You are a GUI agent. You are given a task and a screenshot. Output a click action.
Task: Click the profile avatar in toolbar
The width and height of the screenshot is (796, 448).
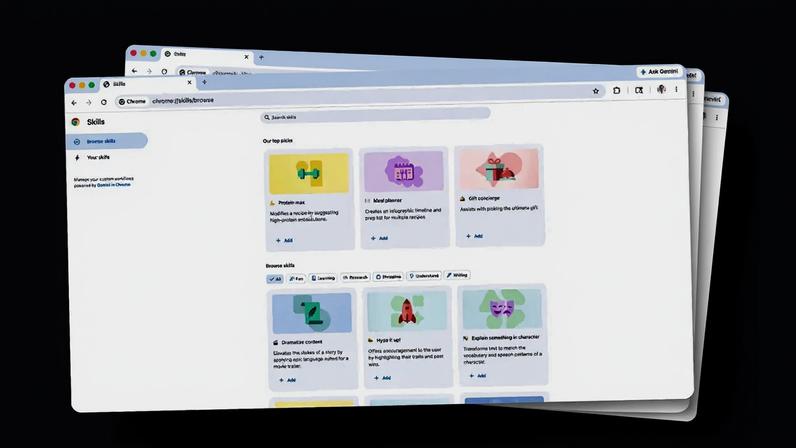click(661, 89)
